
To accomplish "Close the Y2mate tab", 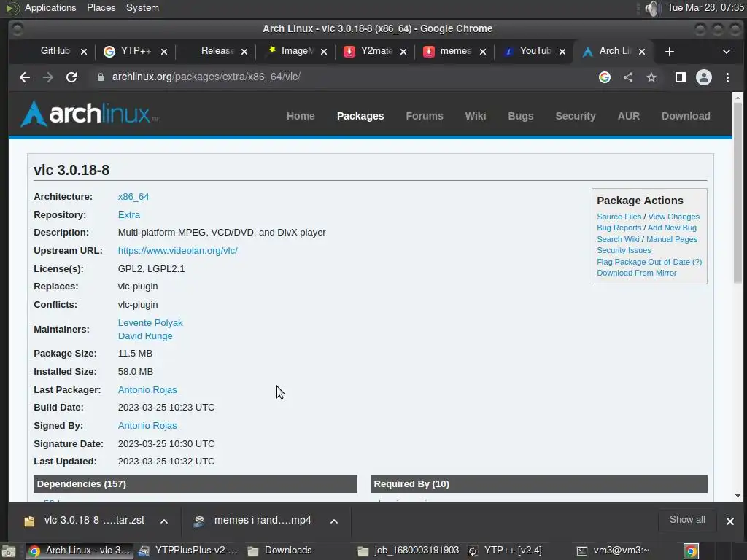I will (x=403, y=52).
